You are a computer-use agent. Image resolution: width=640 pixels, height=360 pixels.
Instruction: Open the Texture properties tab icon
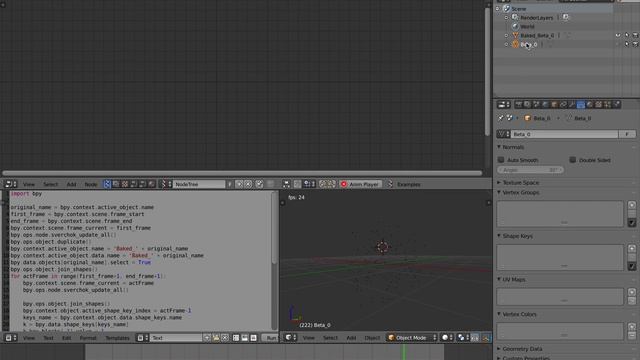(599, 105)
